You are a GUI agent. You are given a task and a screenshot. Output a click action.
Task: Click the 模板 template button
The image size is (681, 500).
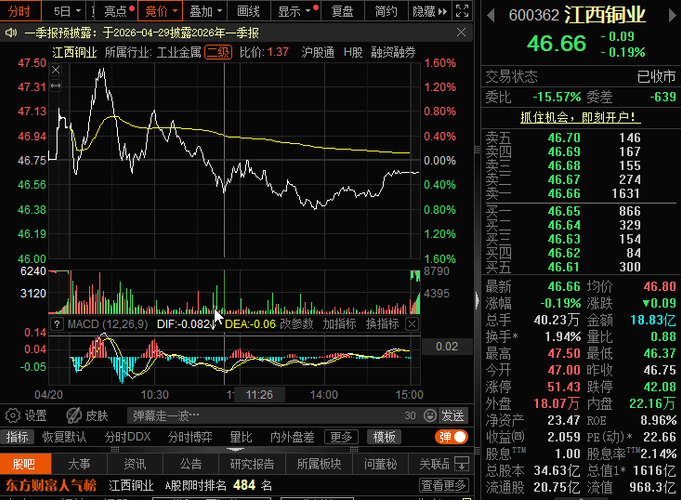[384, 437]
